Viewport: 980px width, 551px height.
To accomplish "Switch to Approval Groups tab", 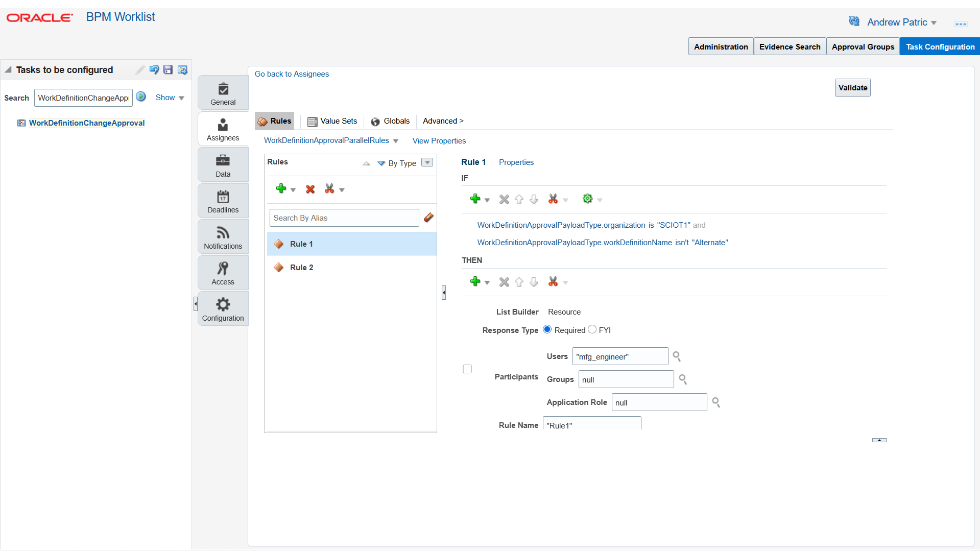I will point(863,46).
